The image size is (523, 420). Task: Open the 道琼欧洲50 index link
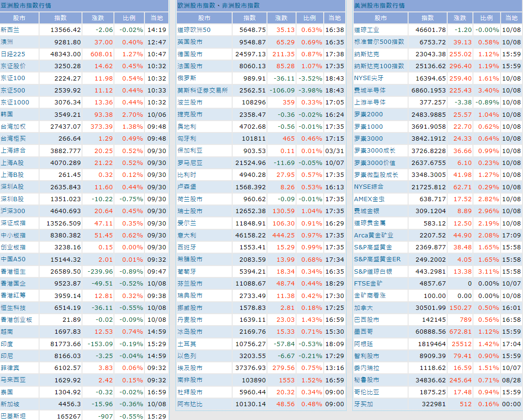(x=194, y=30)
